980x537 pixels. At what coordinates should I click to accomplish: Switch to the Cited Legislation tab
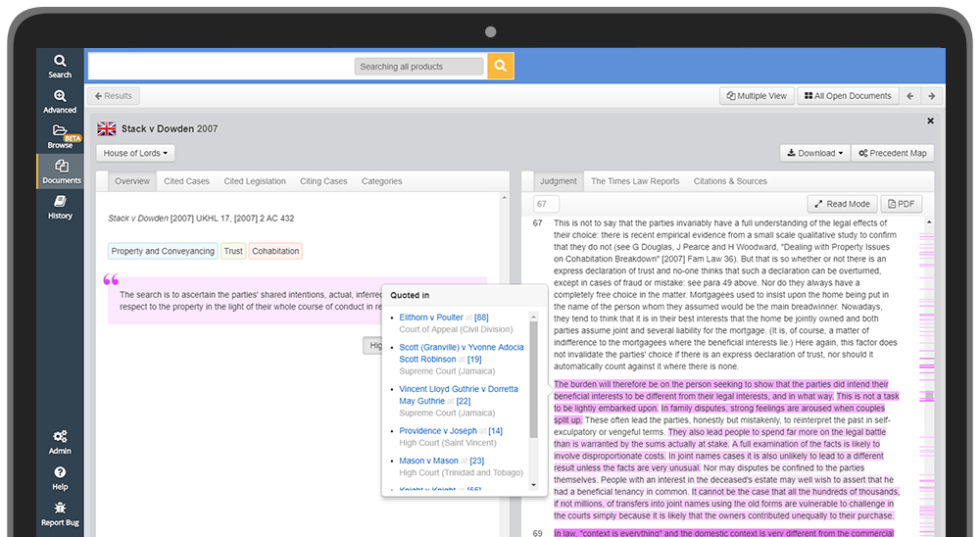click(x=255, y=181)
